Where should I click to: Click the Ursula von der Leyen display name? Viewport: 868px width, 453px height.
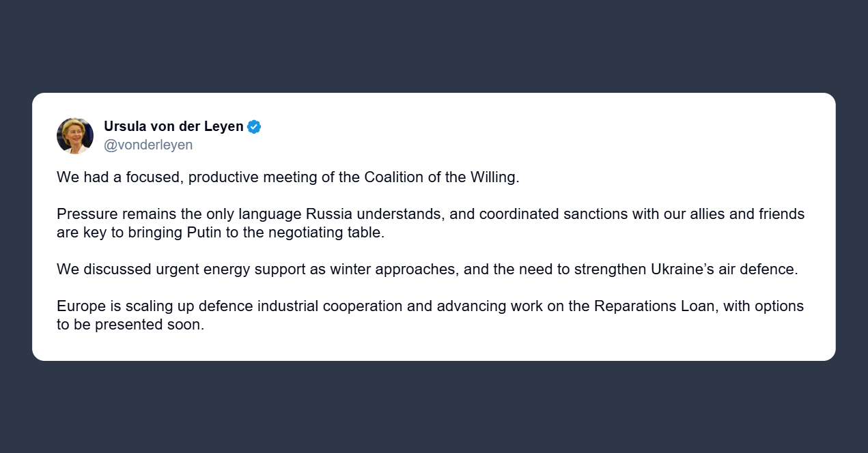click(x=173, y=126)
